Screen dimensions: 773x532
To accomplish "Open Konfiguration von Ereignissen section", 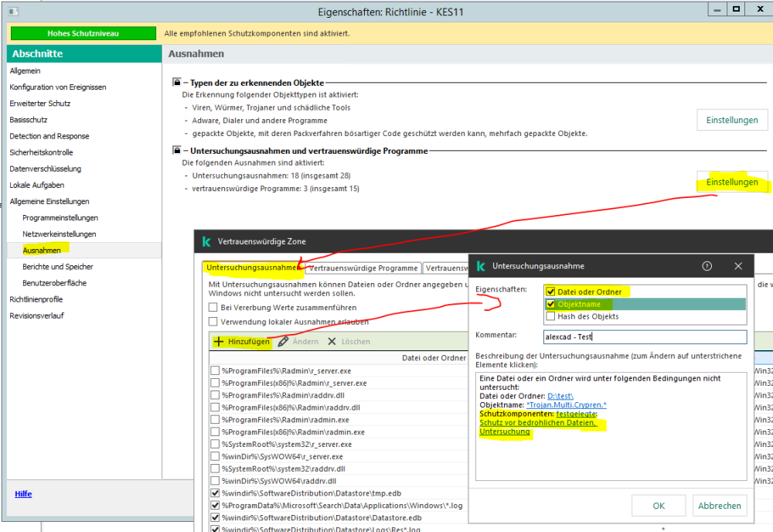I will pos(58,87).
